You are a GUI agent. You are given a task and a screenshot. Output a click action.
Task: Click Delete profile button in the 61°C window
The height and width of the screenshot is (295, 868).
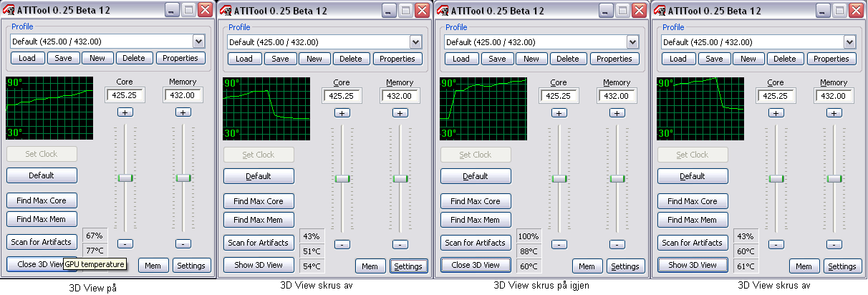(x=785, y=59)
